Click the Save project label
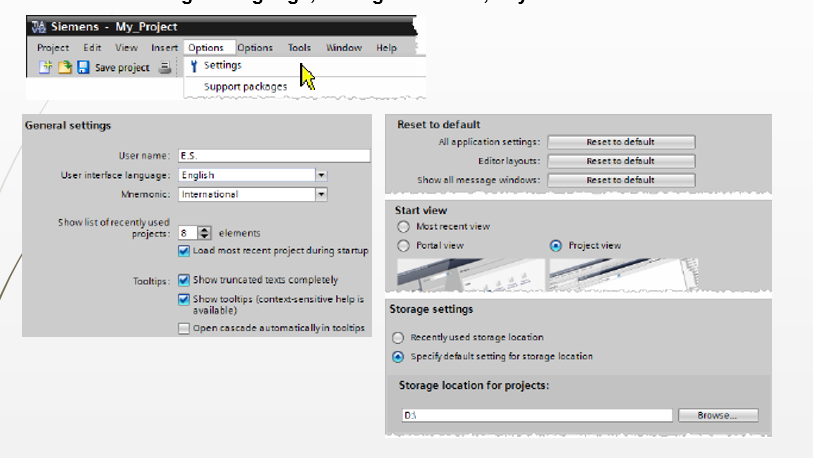This screenshot has width=813, height=458. coord(122,67)
